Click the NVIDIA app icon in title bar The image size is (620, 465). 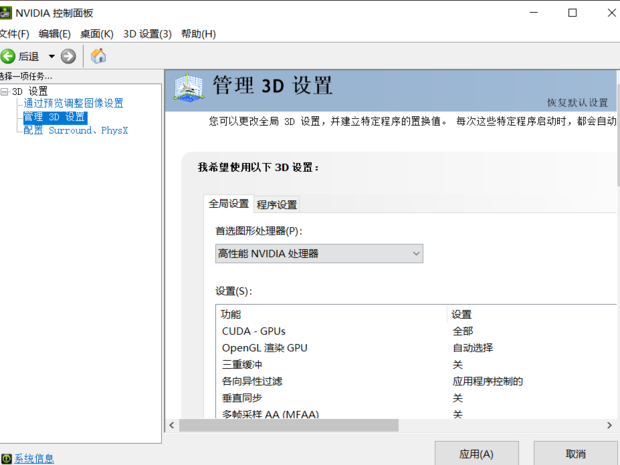tap(6, 13)
